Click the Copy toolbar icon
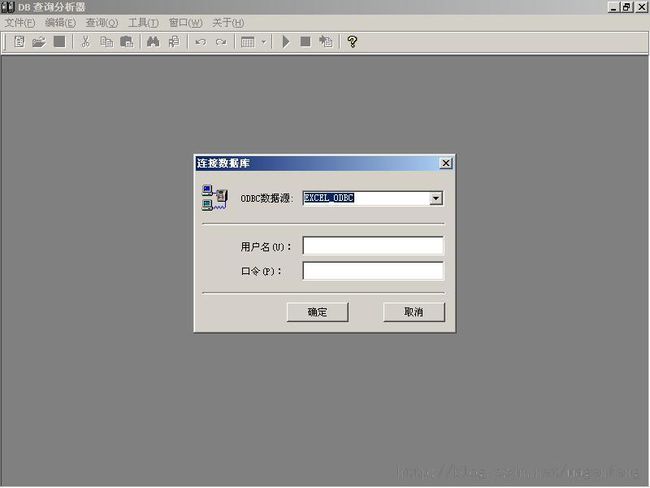The width and height of the screenshot is (650, 488). tap(106, 41)
